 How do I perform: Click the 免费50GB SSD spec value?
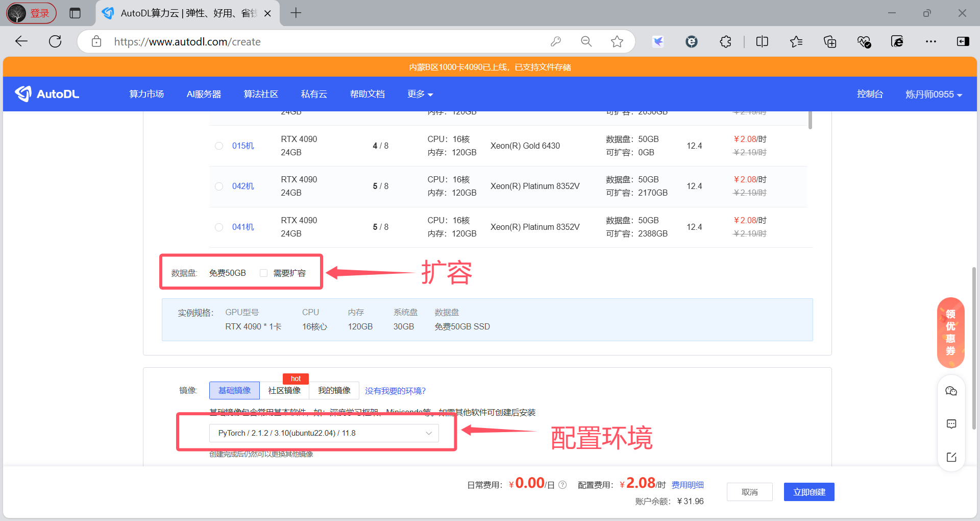(462, 327)
